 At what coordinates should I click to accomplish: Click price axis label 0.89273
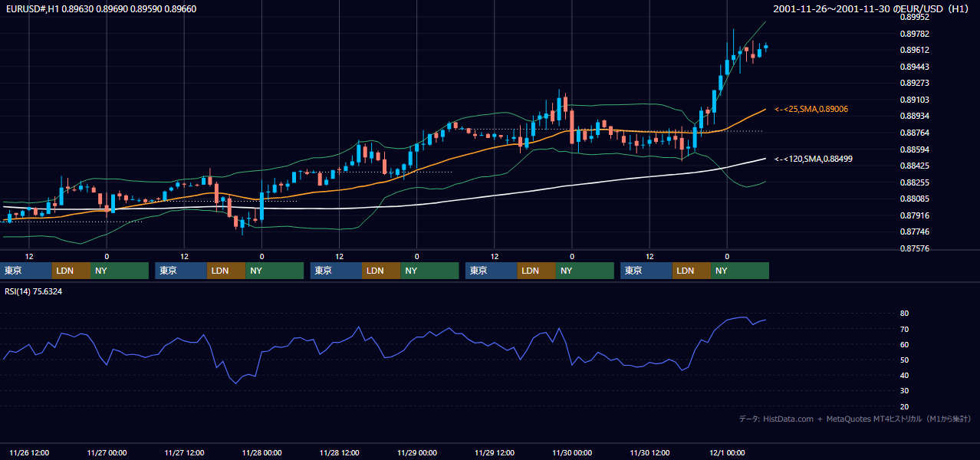[915, 83]
